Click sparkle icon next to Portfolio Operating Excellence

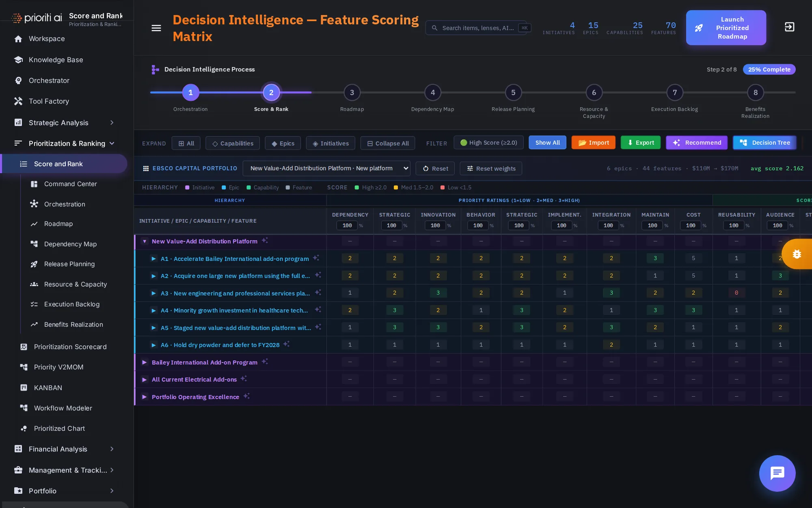(246, 396)
